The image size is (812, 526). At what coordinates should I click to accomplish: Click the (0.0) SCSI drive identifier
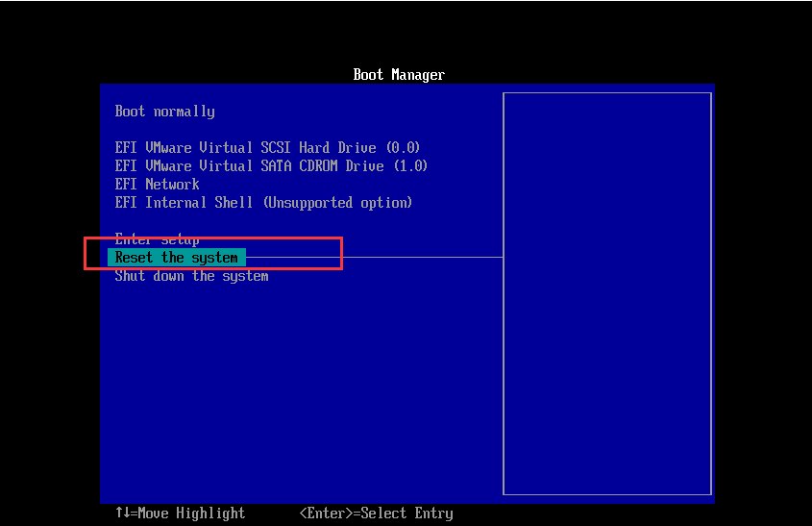403,148
